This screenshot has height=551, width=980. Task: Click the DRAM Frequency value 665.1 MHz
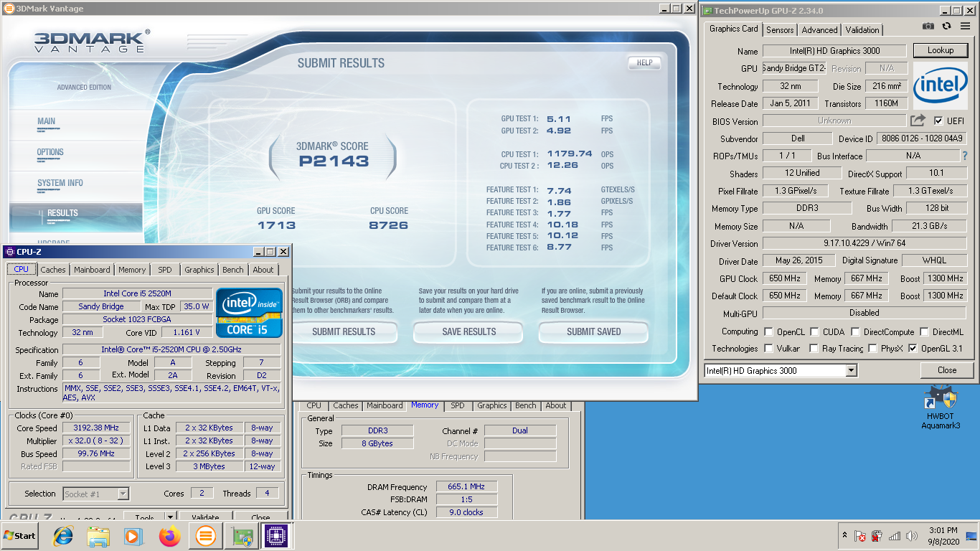(x=466, y=486)
